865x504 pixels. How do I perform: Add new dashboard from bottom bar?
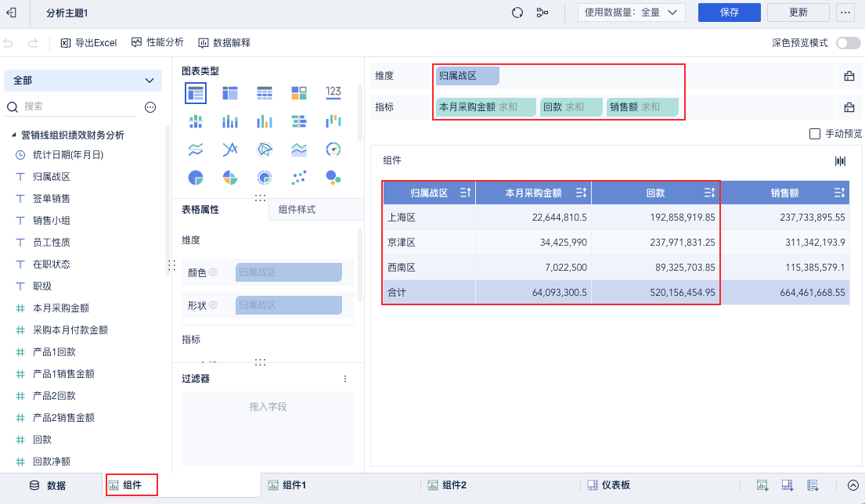[788, 485]
